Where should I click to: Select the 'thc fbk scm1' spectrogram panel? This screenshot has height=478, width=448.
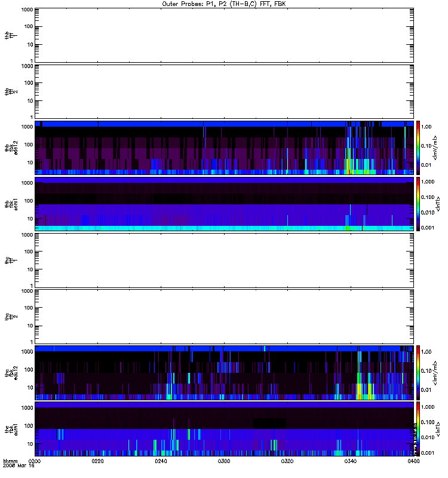[225, 429]
